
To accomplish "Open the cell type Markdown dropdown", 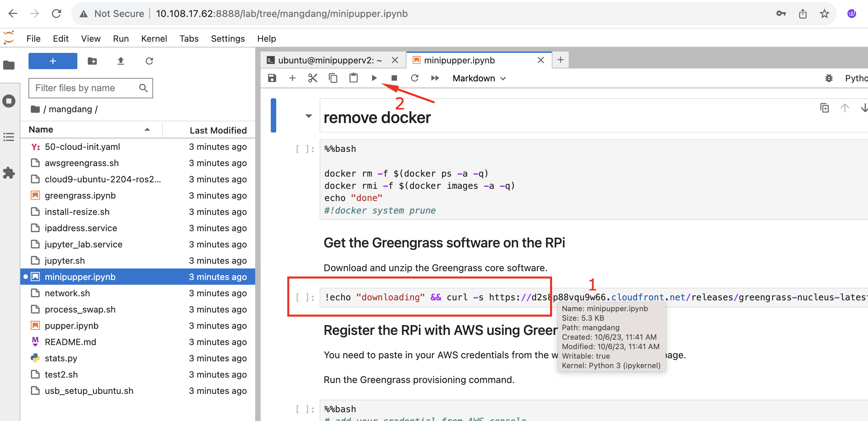I will click(x=479, y=78).
